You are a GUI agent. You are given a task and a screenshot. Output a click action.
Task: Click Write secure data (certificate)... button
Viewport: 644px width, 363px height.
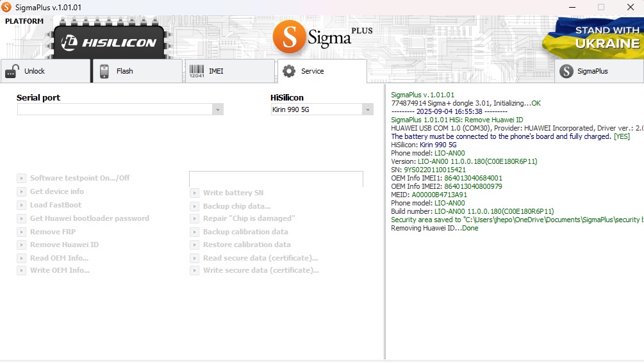click(255, 270)
